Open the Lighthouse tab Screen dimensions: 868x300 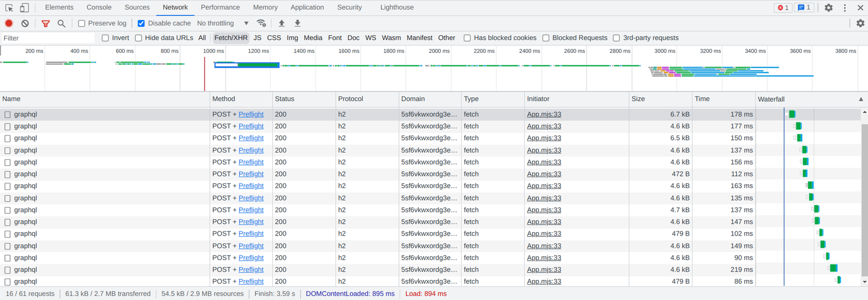tap(397, 7)
